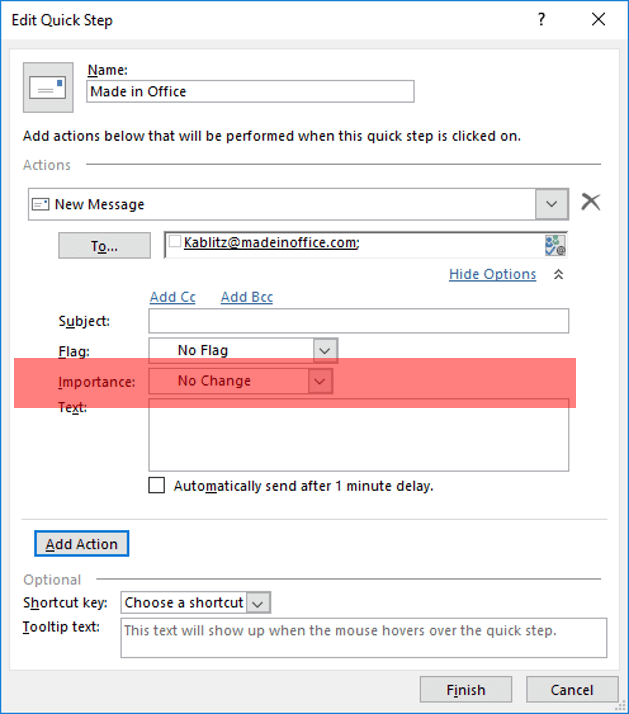Click the Add Bcc link

tap(246, 297)
